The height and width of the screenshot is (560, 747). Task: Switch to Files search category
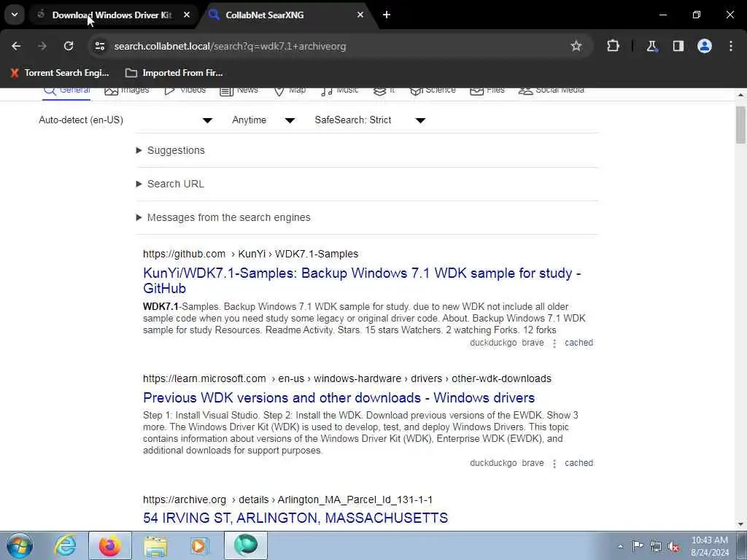click(487, 90)
